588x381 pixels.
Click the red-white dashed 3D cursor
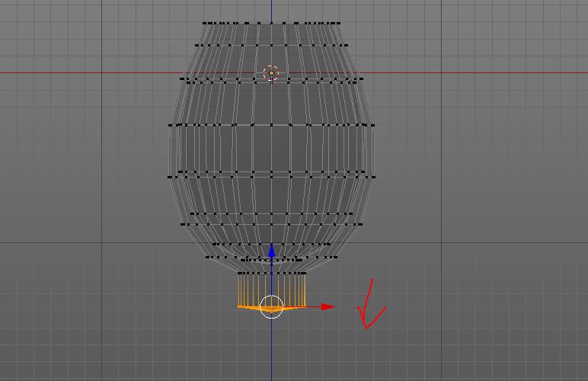tap(271, 72)
